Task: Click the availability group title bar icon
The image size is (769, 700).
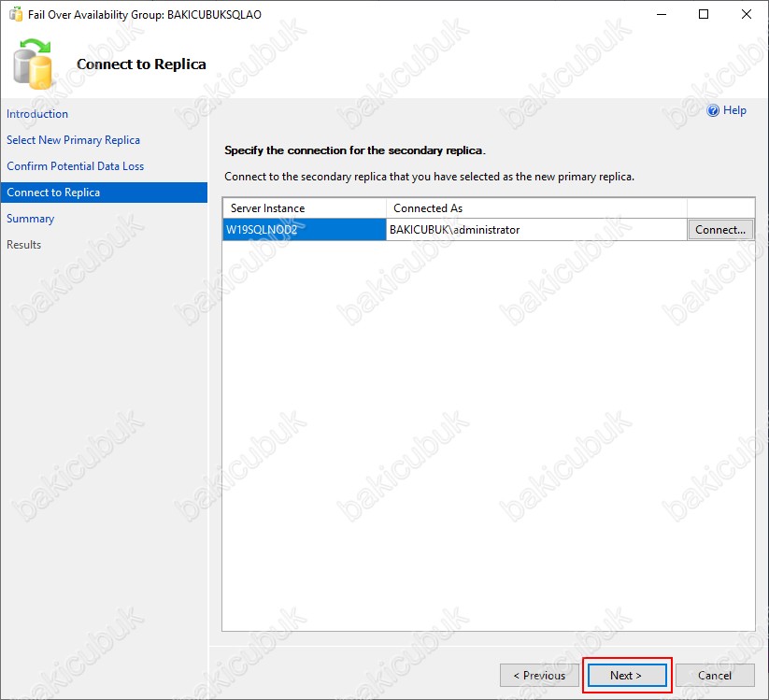Action: pos(15,14)
